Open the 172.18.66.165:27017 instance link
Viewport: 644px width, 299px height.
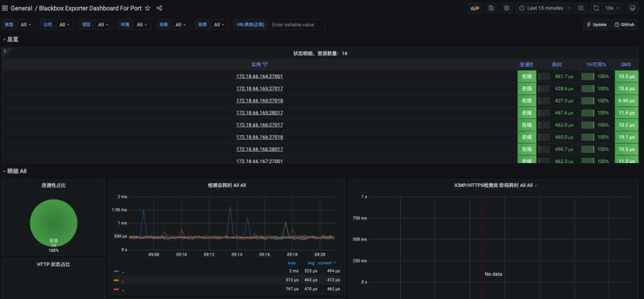pos(260,88)
